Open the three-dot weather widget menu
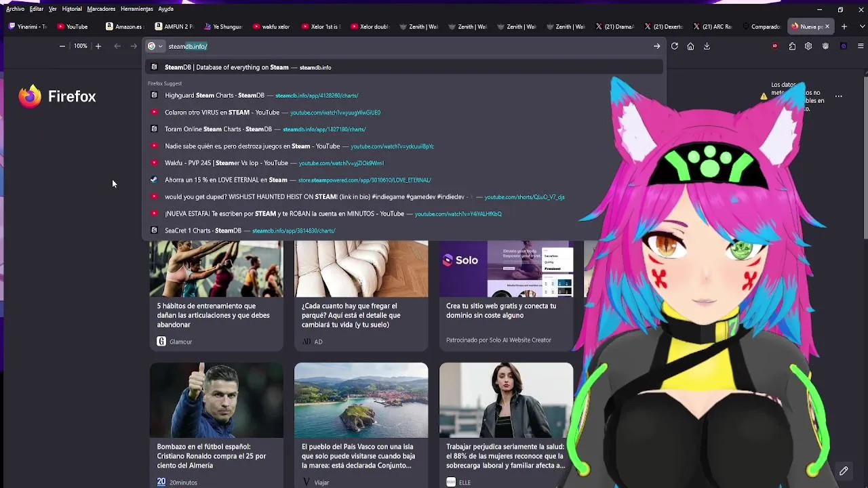 tap(838, 96)
